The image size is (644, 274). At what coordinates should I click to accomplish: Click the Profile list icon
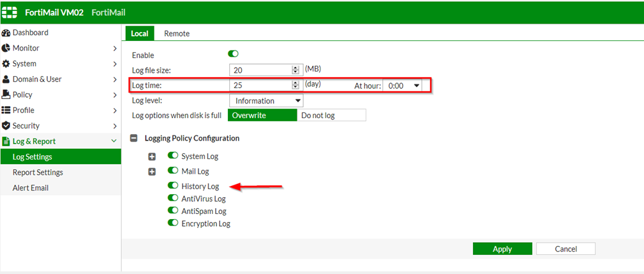pos(6,110)
